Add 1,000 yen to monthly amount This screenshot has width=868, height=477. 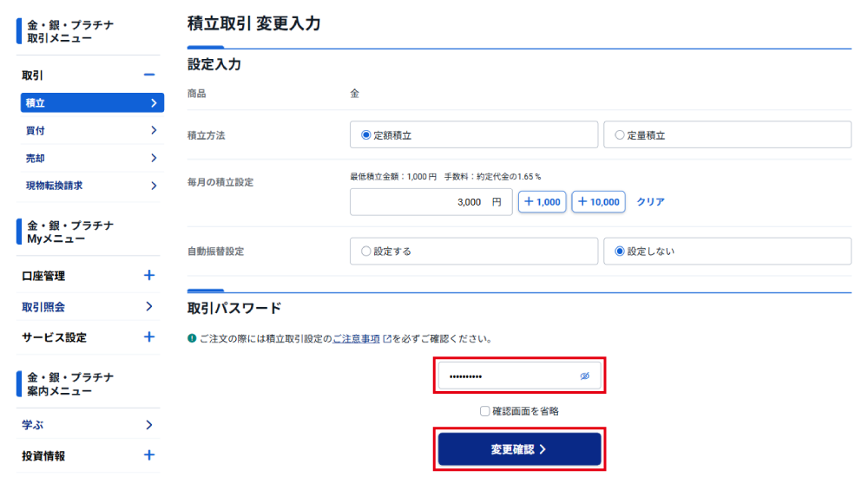tap(542, 202)
